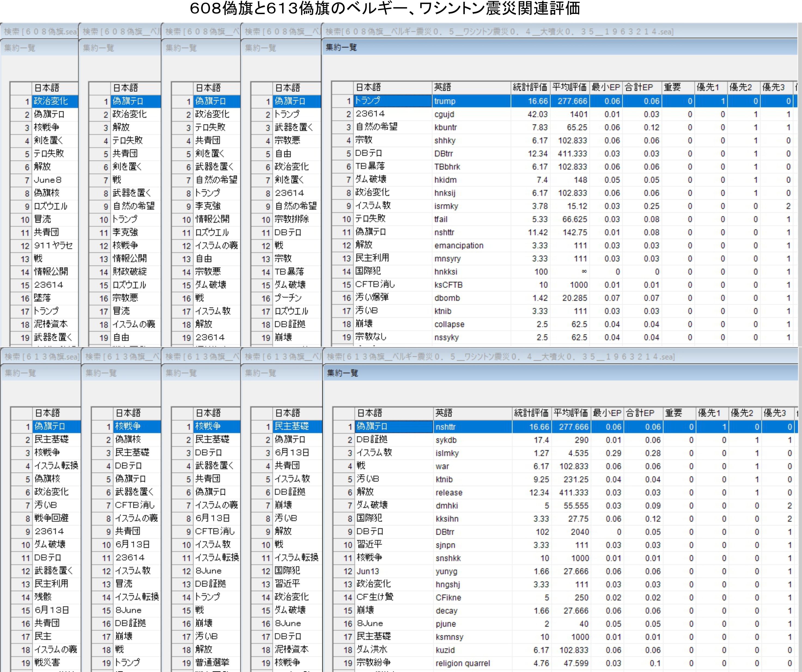802x672 pixels.
Task: Click the 重要 header in the 608 wide table
Action: (x=678, y=87)
